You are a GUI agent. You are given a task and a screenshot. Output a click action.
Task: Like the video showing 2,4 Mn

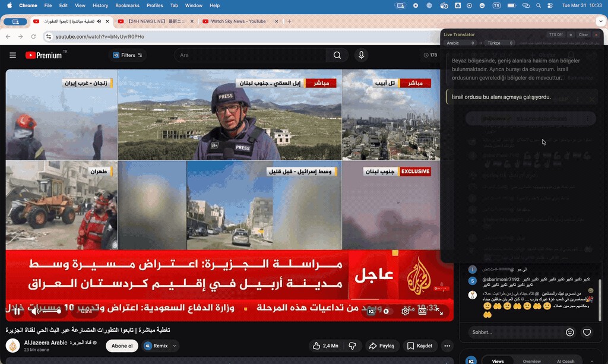325,346
